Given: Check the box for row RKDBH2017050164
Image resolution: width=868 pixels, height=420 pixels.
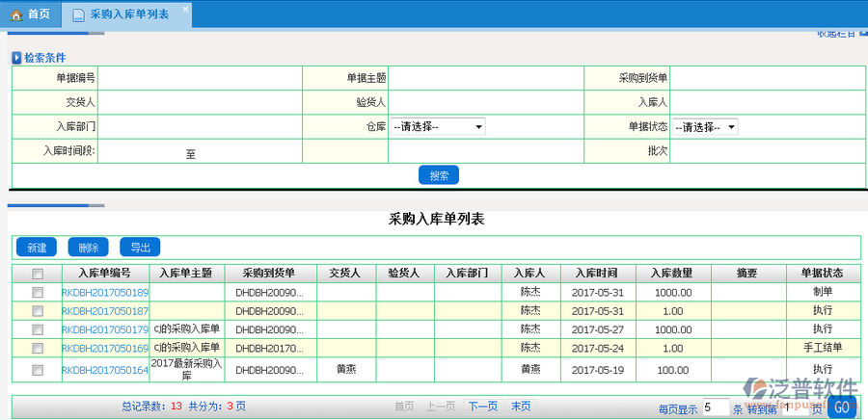Looking at the screenshot, I should click(37, 370).
